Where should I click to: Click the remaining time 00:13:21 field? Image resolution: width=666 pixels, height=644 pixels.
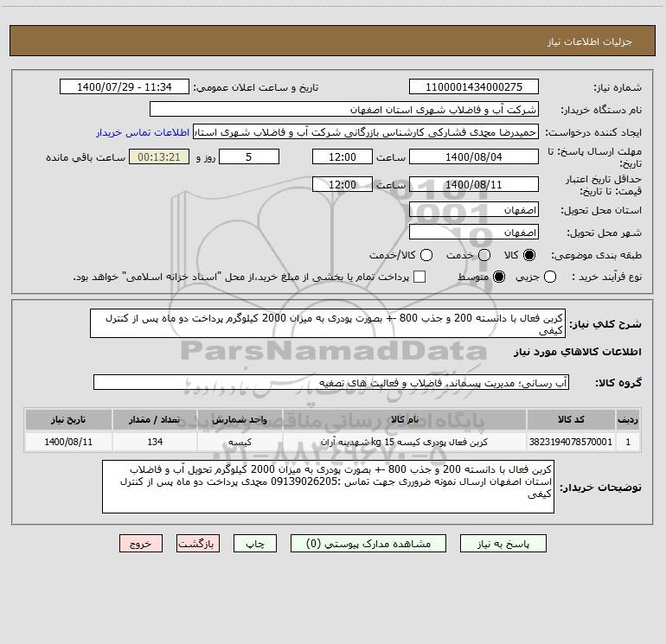159,156
